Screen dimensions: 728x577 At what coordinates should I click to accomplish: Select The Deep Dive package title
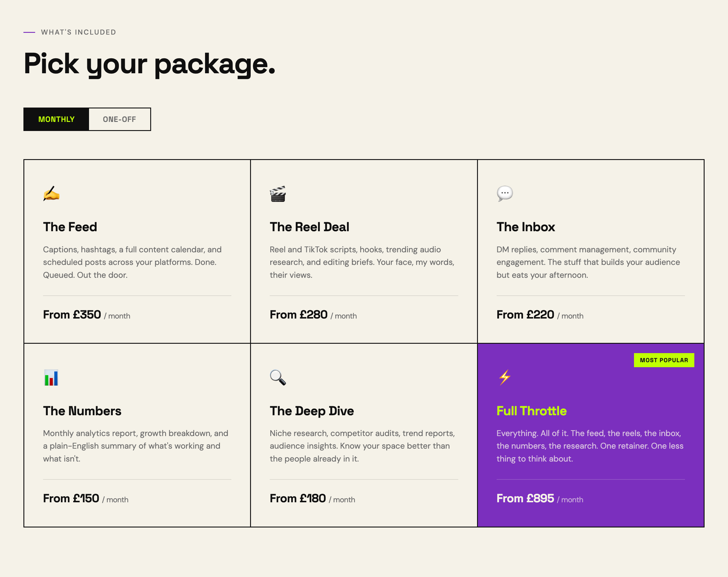click(312, 411)
